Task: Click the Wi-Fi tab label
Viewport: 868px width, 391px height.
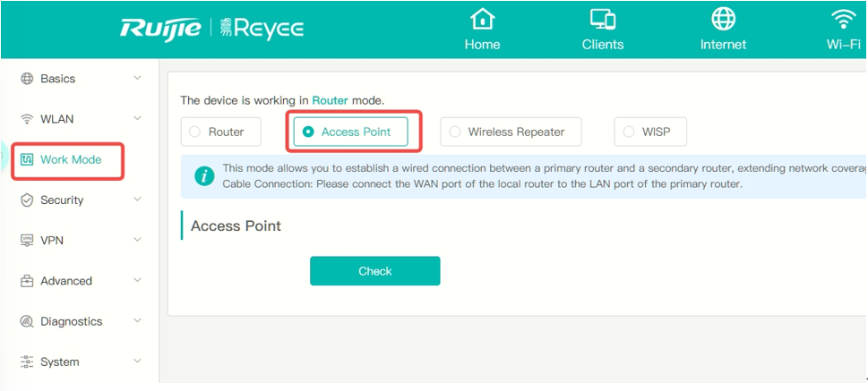Action: tap(844, 45)
